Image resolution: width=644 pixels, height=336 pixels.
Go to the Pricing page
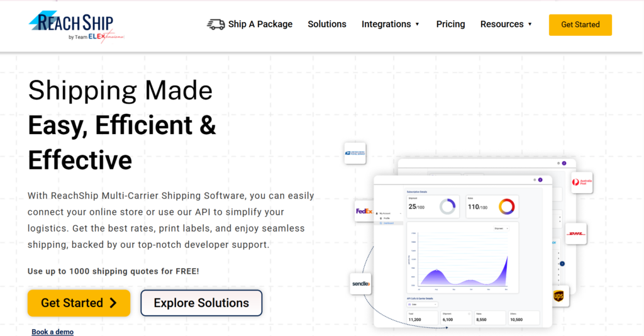click(450, 25)
